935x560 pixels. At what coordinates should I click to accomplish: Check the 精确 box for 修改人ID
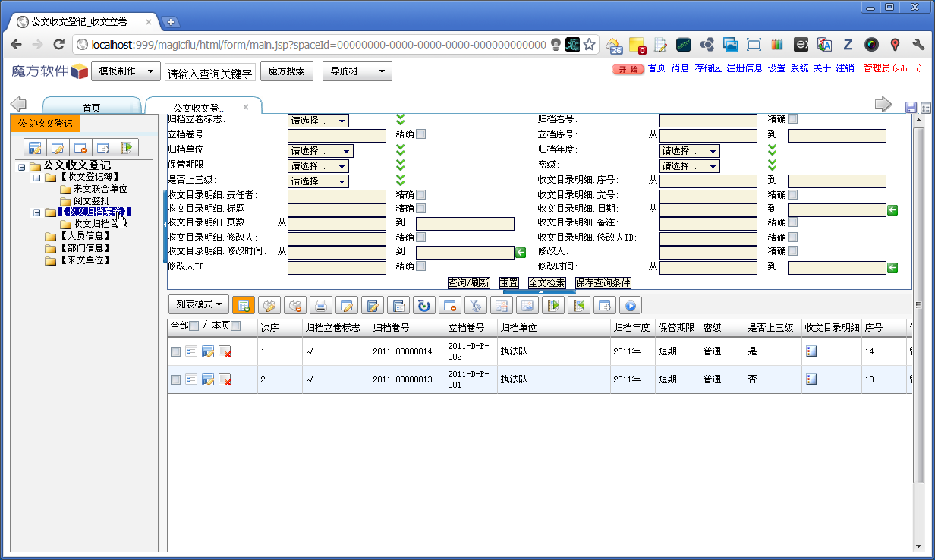point(421,266)
